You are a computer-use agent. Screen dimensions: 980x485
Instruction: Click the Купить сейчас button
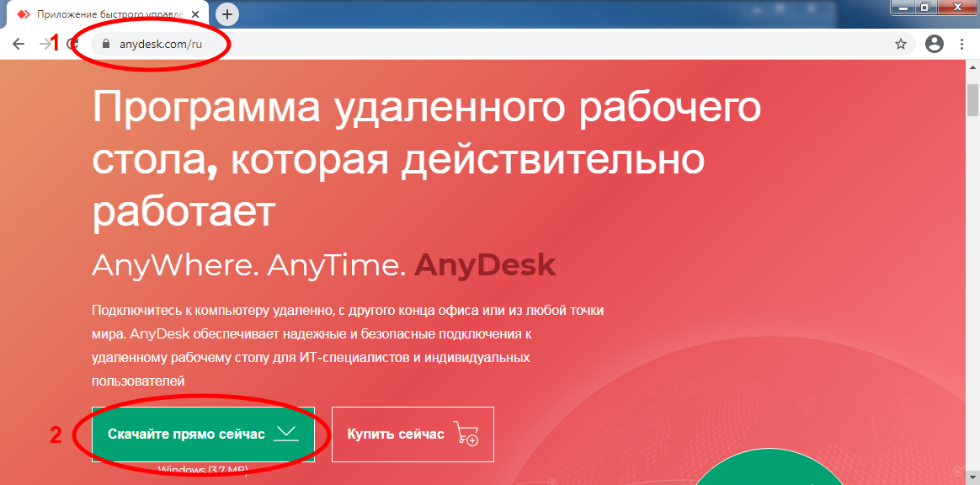413,434
